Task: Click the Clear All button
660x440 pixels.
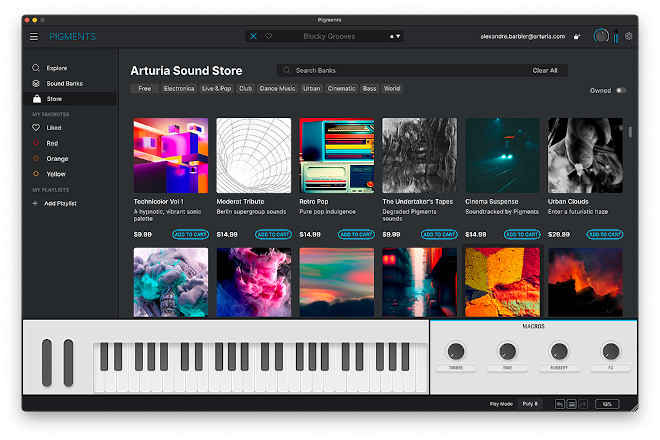Action: pos(545,70)
